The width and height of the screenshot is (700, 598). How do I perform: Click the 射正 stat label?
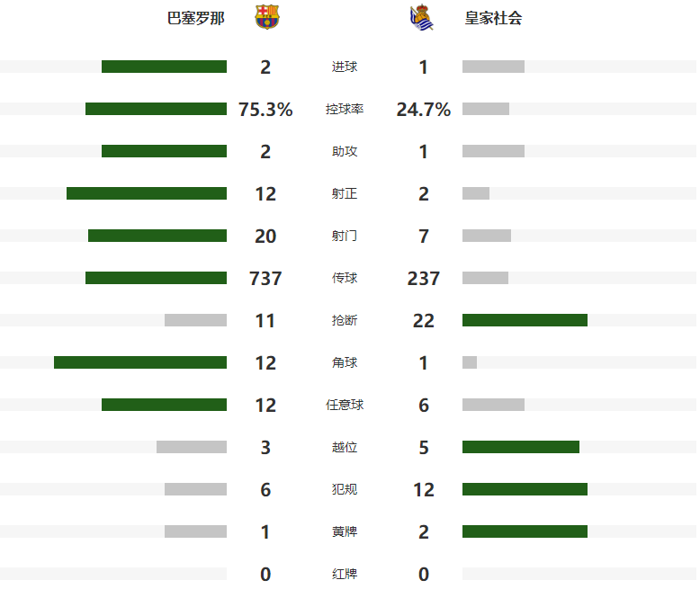coord(345,193)
